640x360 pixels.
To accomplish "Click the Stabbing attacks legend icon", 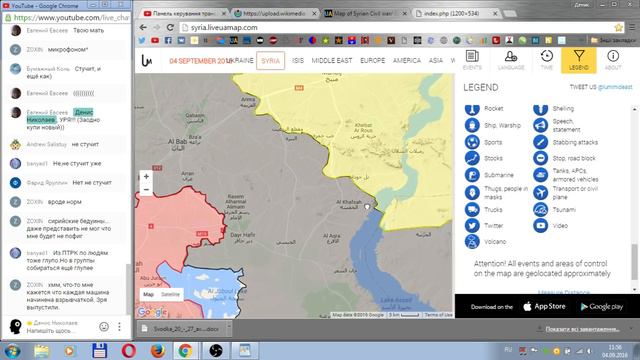I will [540, 142].
